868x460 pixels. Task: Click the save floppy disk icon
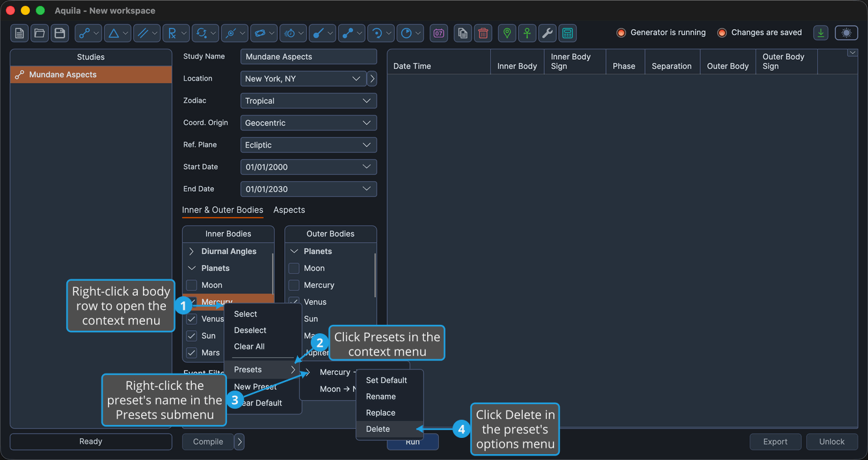(x=60, y=33)
